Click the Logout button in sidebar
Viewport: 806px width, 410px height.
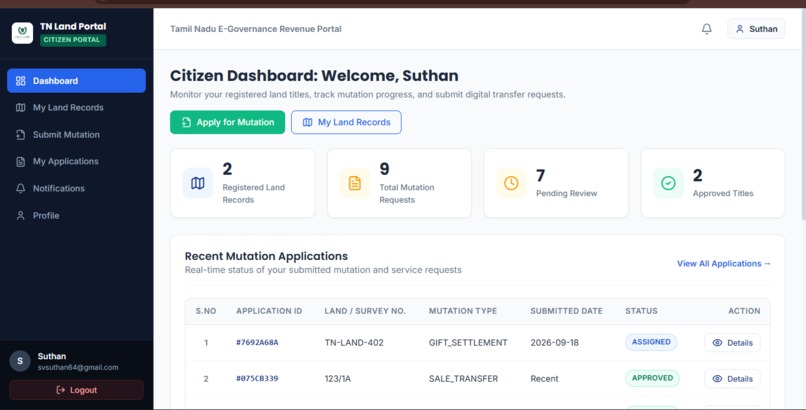coord(76,390)
